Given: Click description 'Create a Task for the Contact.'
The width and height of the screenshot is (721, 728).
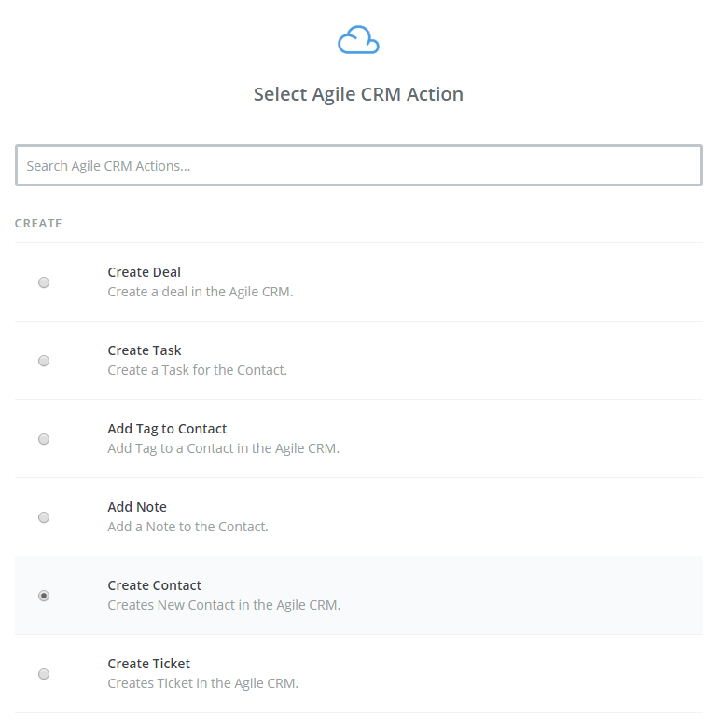Looking at the screenshot, I should click(x=197, y=370).
